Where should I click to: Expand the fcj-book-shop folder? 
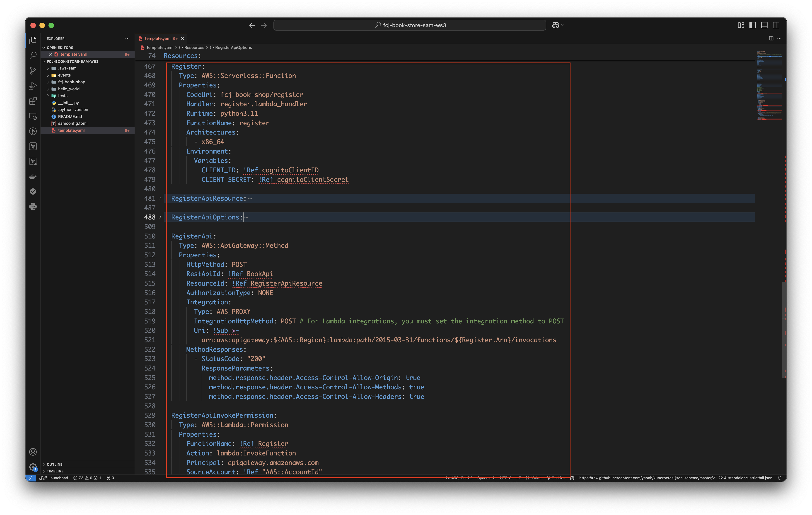point(48,82)
